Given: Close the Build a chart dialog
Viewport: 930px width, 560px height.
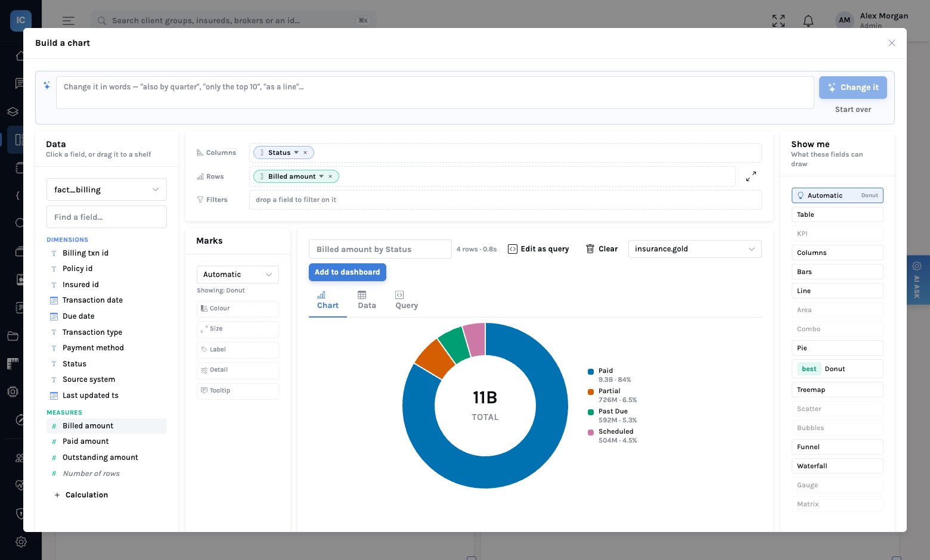Looking at the screenshot, I should [x=892, y=43].
